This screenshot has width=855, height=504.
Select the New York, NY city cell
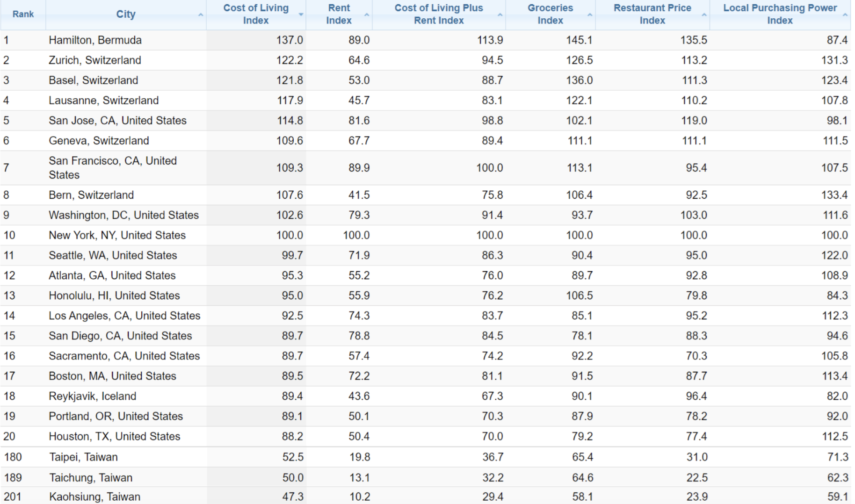pyautogui.click(x=117, y=235)
